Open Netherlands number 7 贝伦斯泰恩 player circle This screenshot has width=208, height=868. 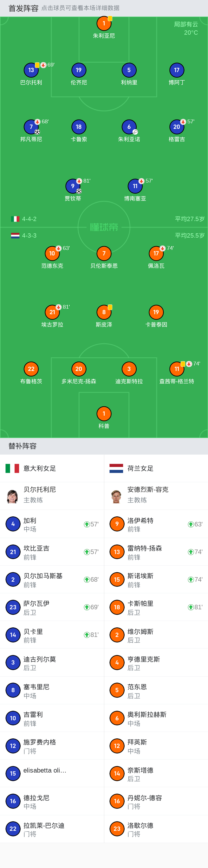coord(104,253)
